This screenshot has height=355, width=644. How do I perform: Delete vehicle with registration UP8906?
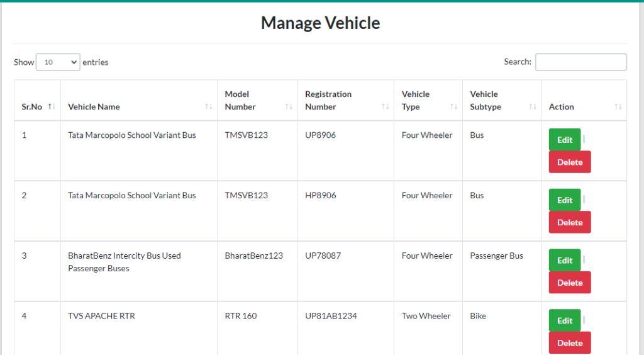pyautogui.click(x=570, y=162)
